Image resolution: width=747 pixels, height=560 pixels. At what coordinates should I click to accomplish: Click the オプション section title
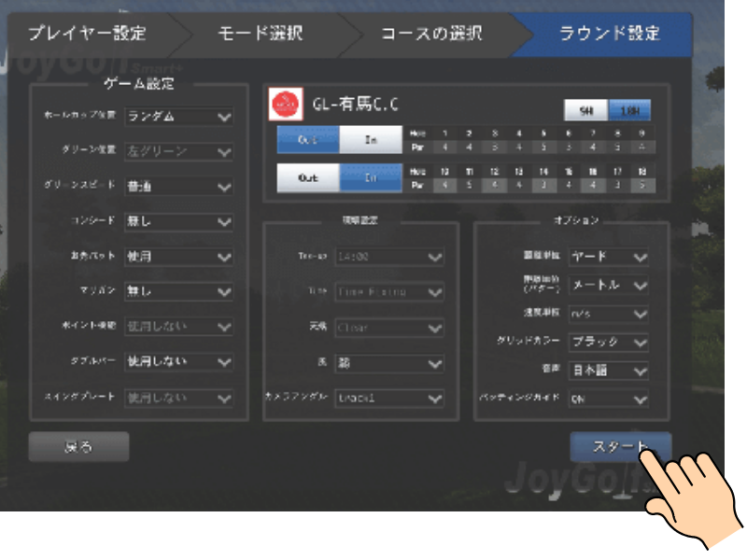pos(576,220)
